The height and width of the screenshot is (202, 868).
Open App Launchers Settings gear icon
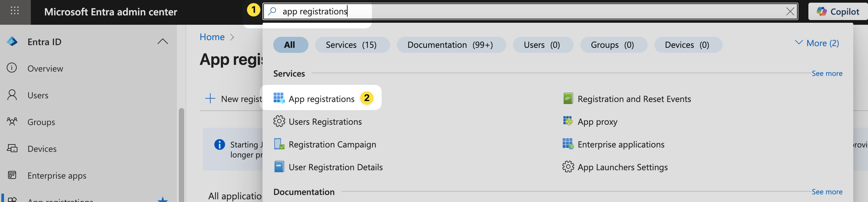coord(568,167)
